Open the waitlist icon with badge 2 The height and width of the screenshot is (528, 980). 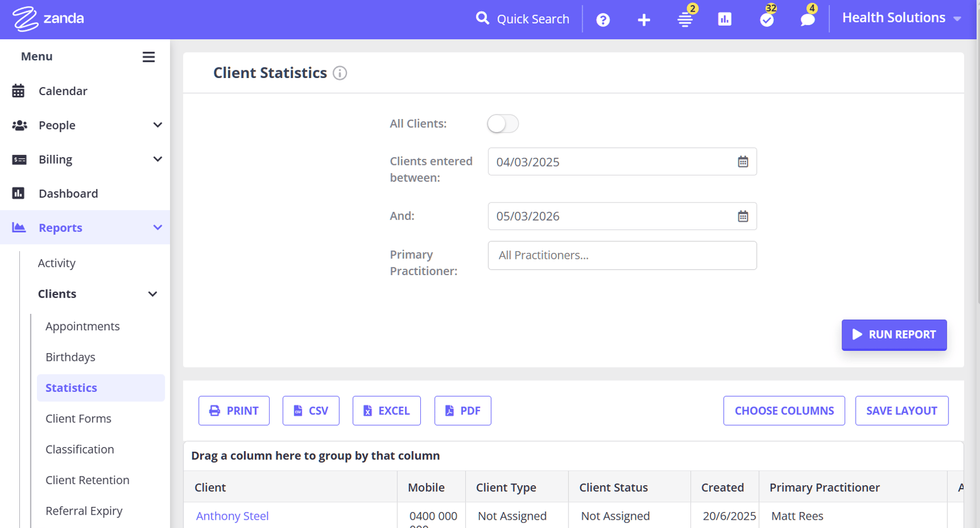tap(685, 19)
